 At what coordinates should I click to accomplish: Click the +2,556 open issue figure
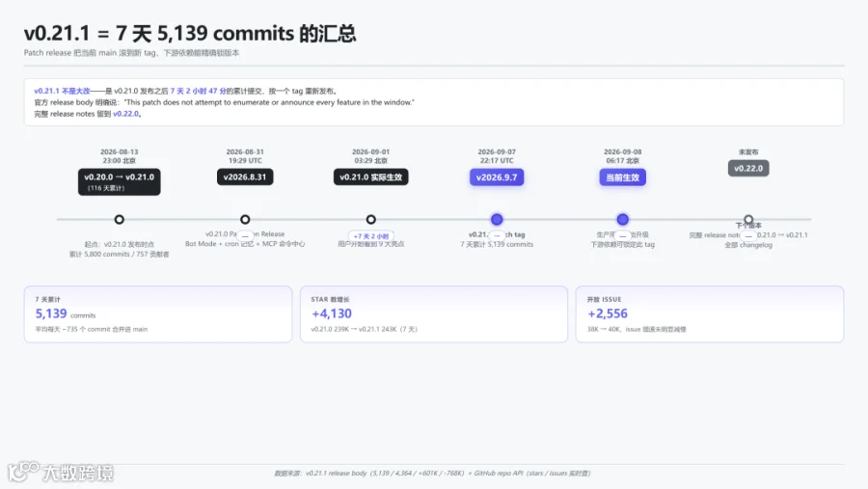(608, 313)
